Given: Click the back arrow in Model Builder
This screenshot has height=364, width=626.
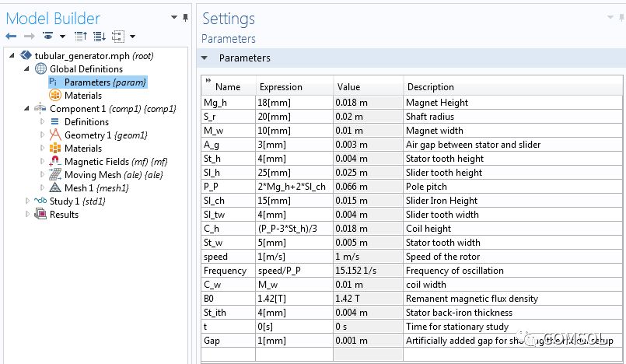Looking at the screenshot, I should (11, 37).
